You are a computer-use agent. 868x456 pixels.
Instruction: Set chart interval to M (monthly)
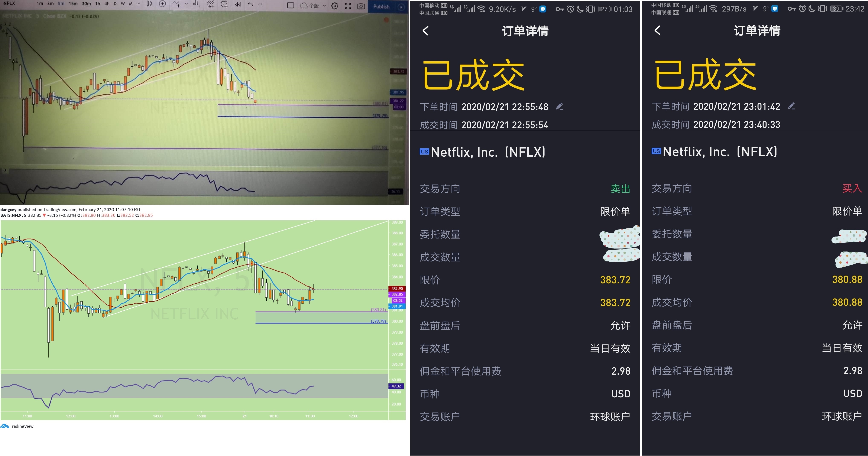(131, 4)
